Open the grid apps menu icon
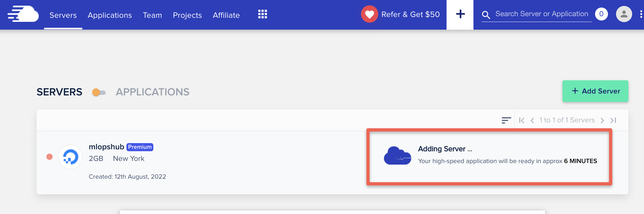The image size is (644, 214). pyautogui.click(x=263, y=14)
